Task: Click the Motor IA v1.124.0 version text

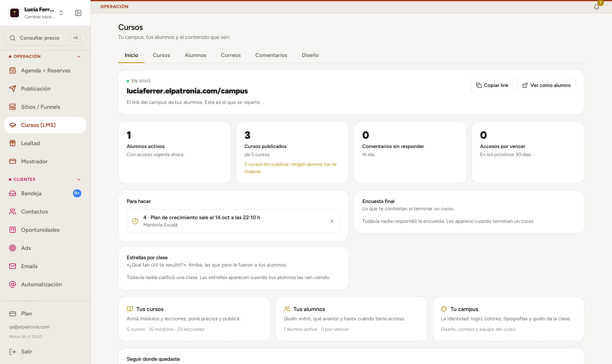Action: (25, 337)
